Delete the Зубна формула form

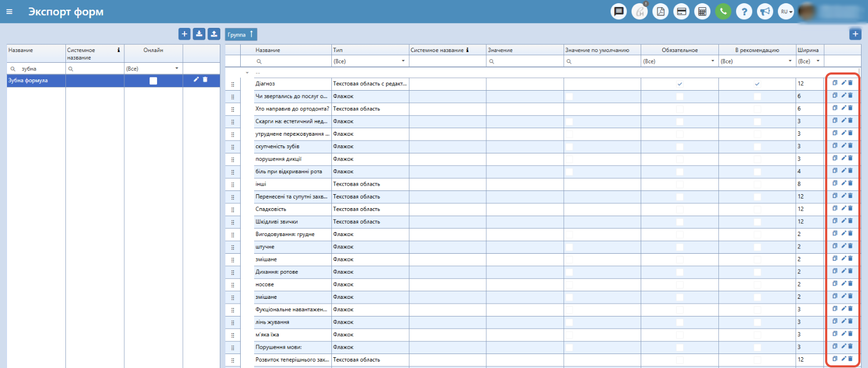(205, 79)
